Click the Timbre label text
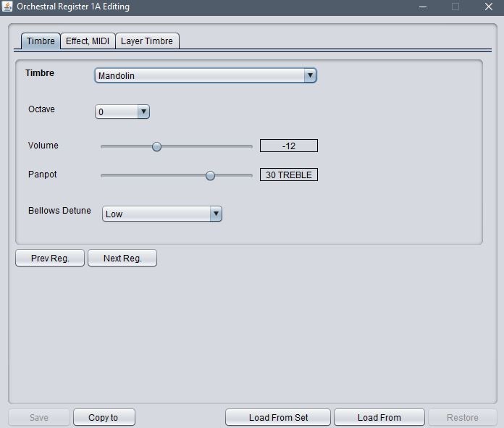 coord(40,73)
